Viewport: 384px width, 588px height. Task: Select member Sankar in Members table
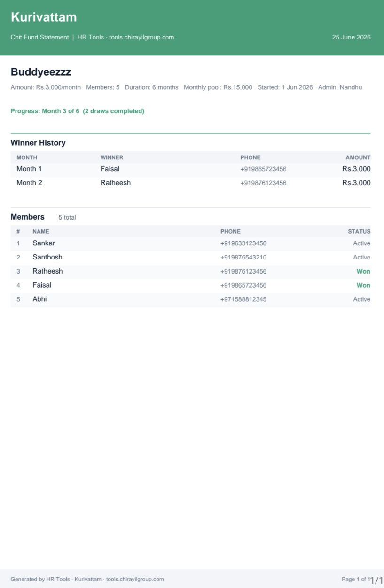[x=44, y=243]
